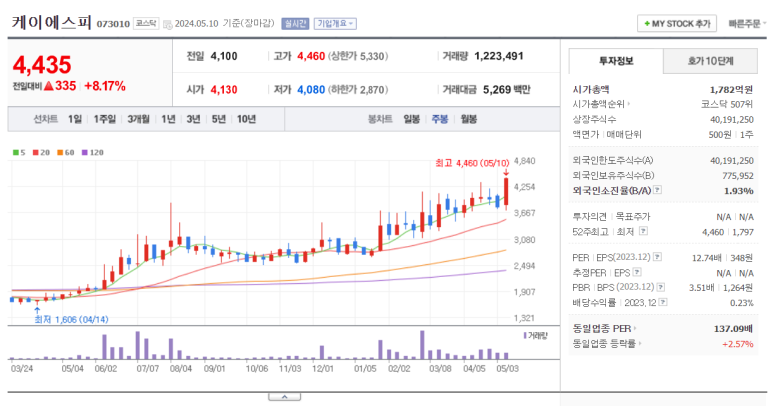
Task: Click the 거래량 value 1,223,491
Action: 498,56
